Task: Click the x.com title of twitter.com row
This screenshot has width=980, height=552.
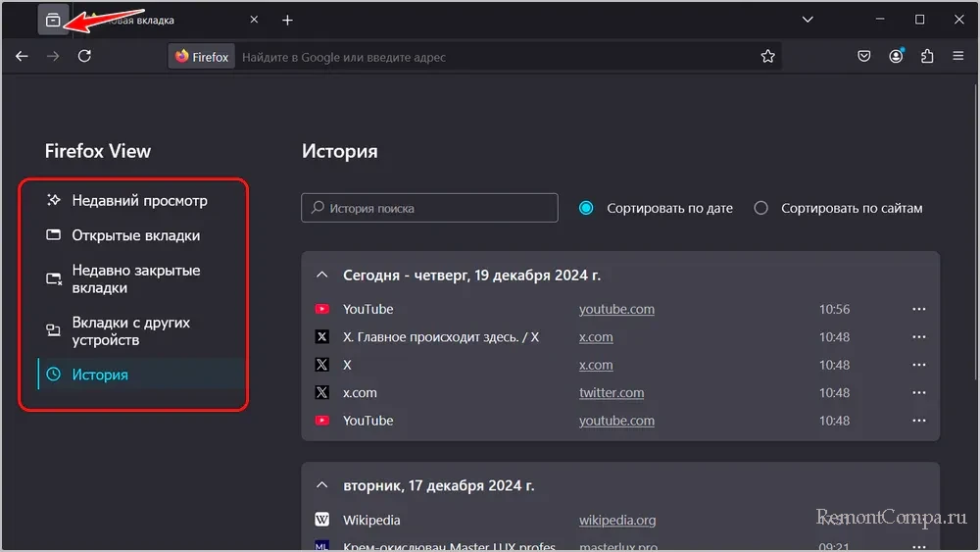Action: click(360, 393)
